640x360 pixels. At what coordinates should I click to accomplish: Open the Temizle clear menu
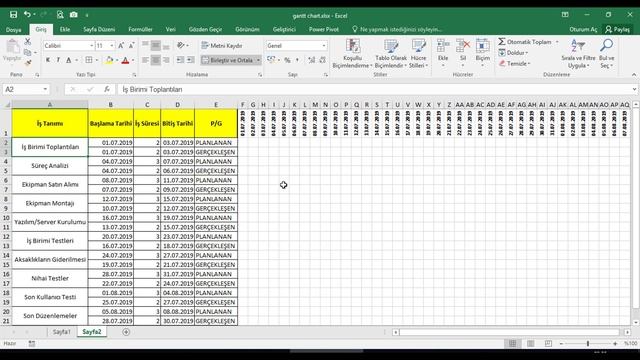[514, 63]
